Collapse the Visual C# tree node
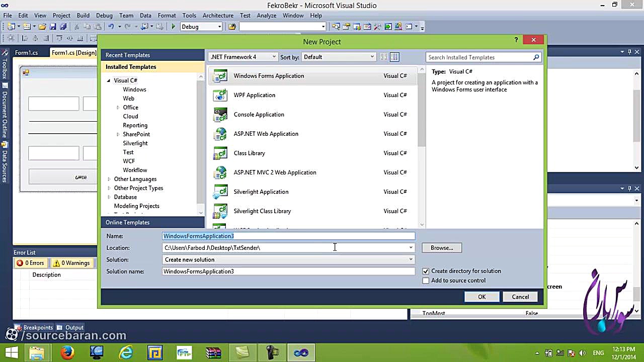Viewport: 644px width, 362px height. 109,80
